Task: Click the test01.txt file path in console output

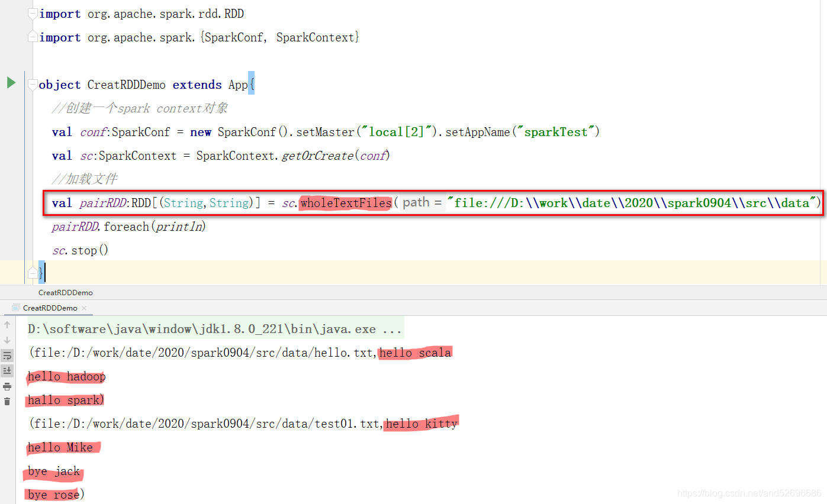Action: (207, 424)
